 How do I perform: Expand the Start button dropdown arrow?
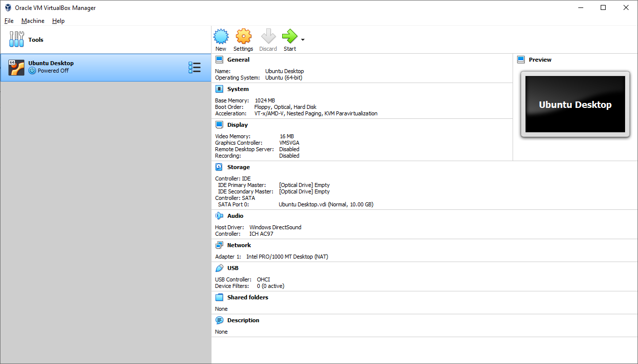click(303, 40)
